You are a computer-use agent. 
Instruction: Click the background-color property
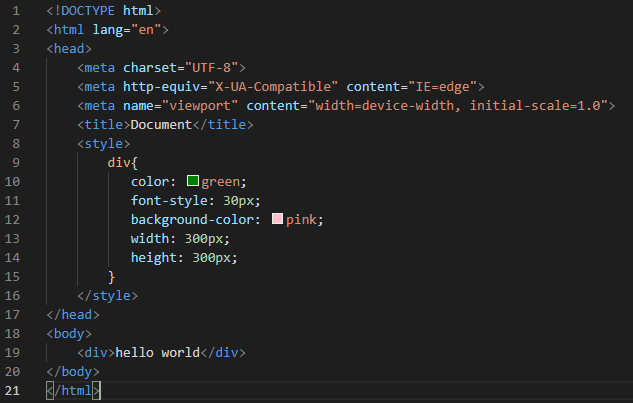coord(192,220)
